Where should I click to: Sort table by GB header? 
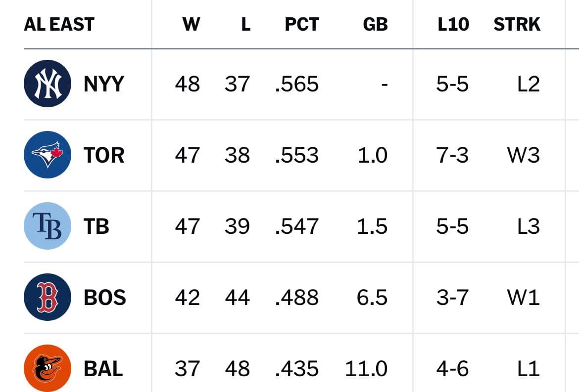pyautogui.click(x=375, y=24)
